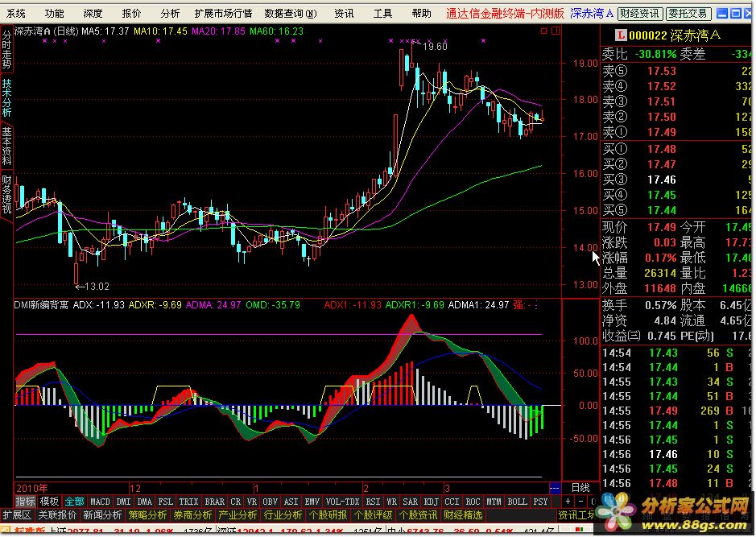This screenshot has width=756, height=537.
Task: Switch to the DMA indicator
Action: [x=144, y=502]
